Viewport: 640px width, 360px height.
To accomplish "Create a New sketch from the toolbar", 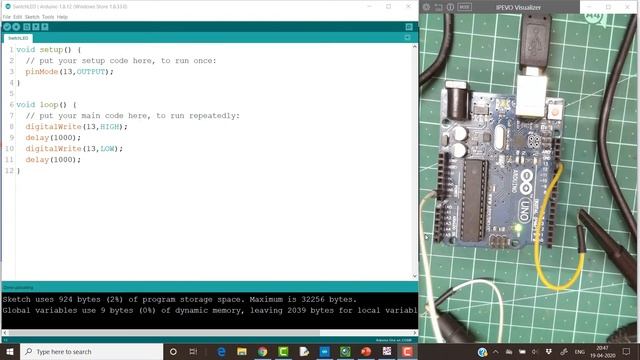I will (x=27, y=27).
